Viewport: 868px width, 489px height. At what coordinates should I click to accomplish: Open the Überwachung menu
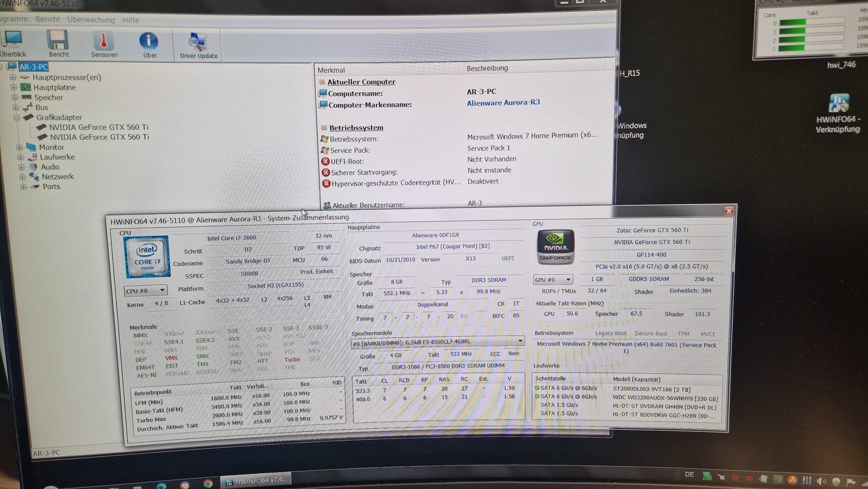pyautogui.click(x=91, y=20)
